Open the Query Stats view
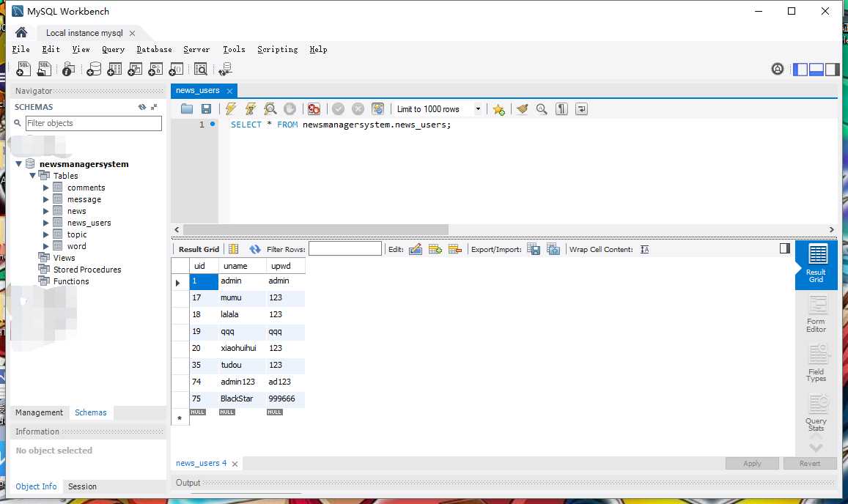 pos(816,412)
